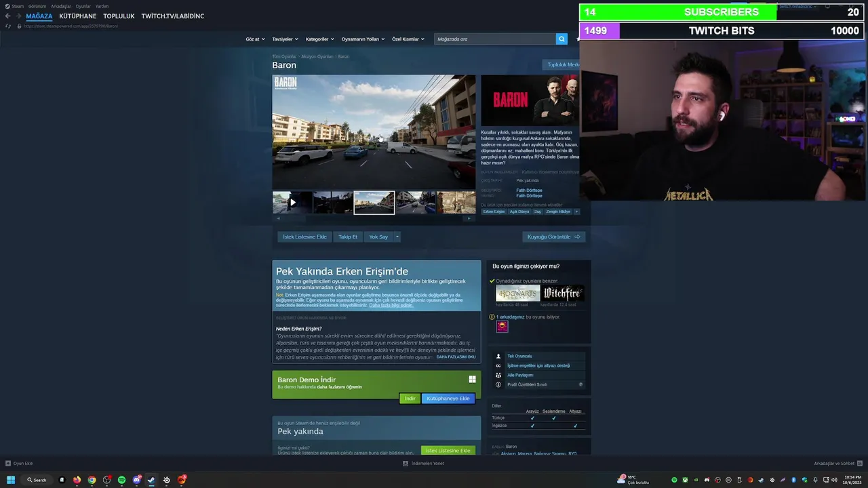Screen dimensions: 868x488
Task: Expand Kategoriler dropdown
Action: click(319, 39)
